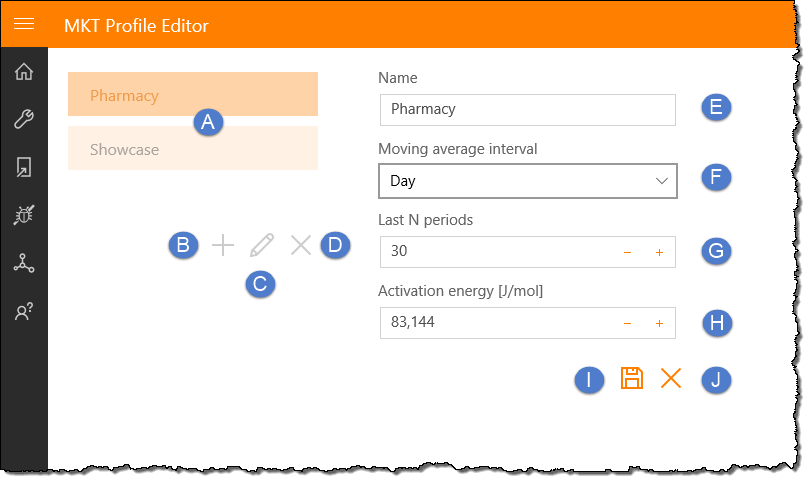Edit profile with the pencil icon
808x480 pixels.
262,245
